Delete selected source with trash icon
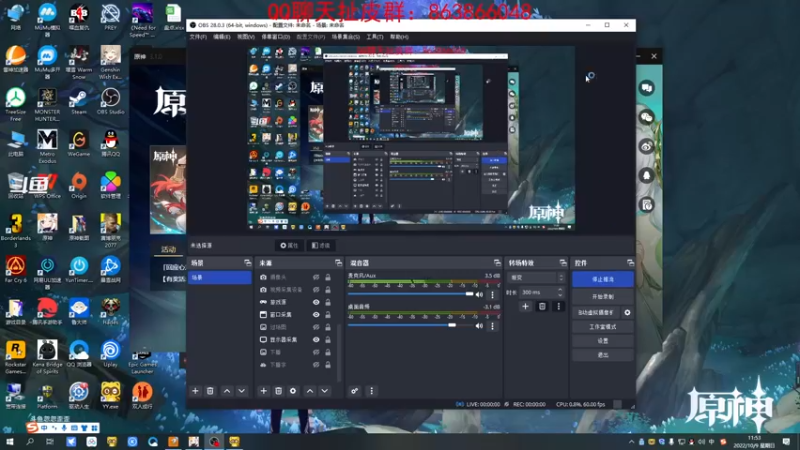The image size is (800, 450). click(x=279, y=391)
